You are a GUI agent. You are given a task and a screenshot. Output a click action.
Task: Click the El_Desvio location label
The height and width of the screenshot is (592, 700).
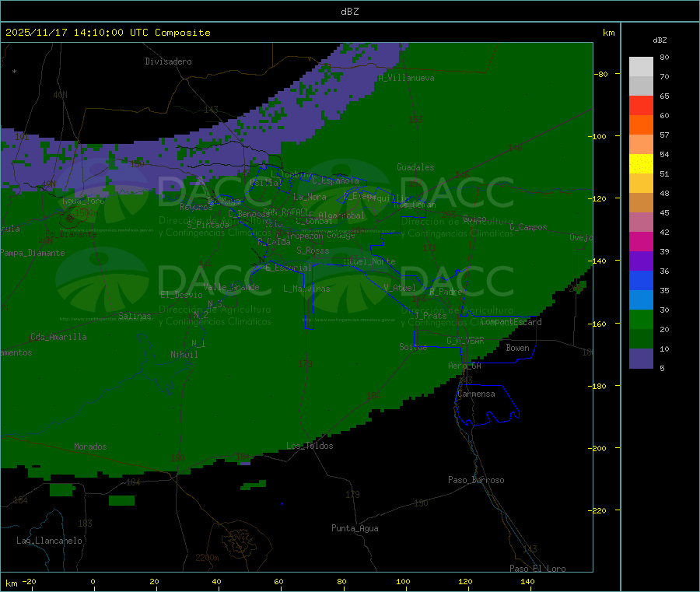pos(182,295)
